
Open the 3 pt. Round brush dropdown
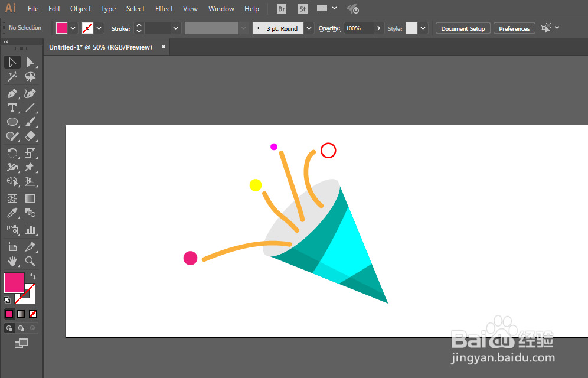309,28
